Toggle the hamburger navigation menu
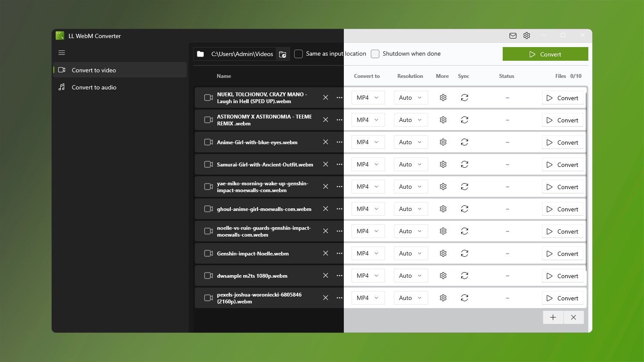 point(62,53)
